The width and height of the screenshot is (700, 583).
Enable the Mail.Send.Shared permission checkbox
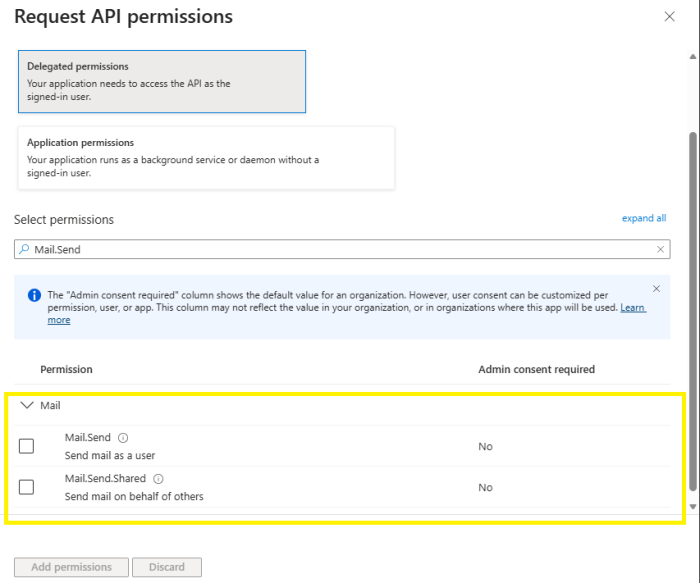tap(27, 487)
